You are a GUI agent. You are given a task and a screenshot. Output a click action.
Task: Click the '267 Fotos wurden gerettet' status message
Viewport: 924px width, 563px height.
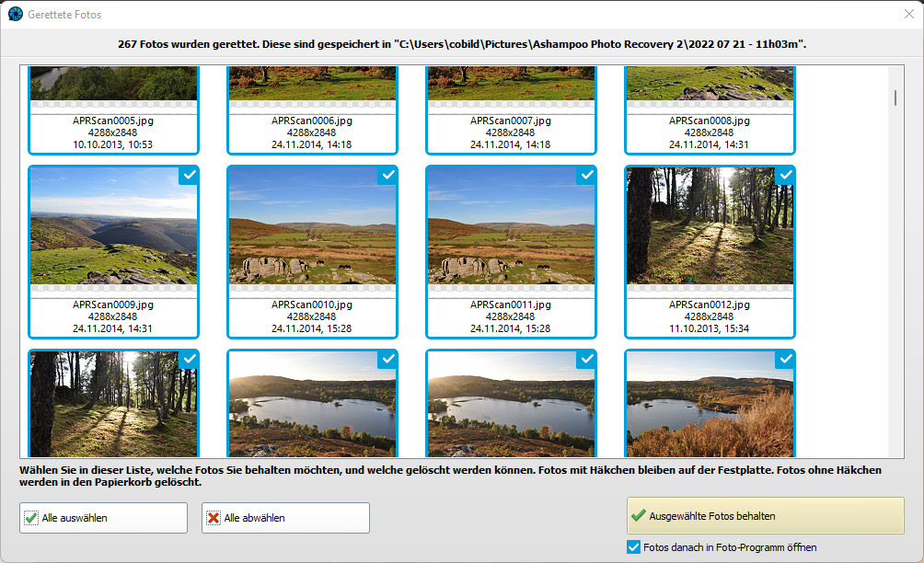(462, 44)
